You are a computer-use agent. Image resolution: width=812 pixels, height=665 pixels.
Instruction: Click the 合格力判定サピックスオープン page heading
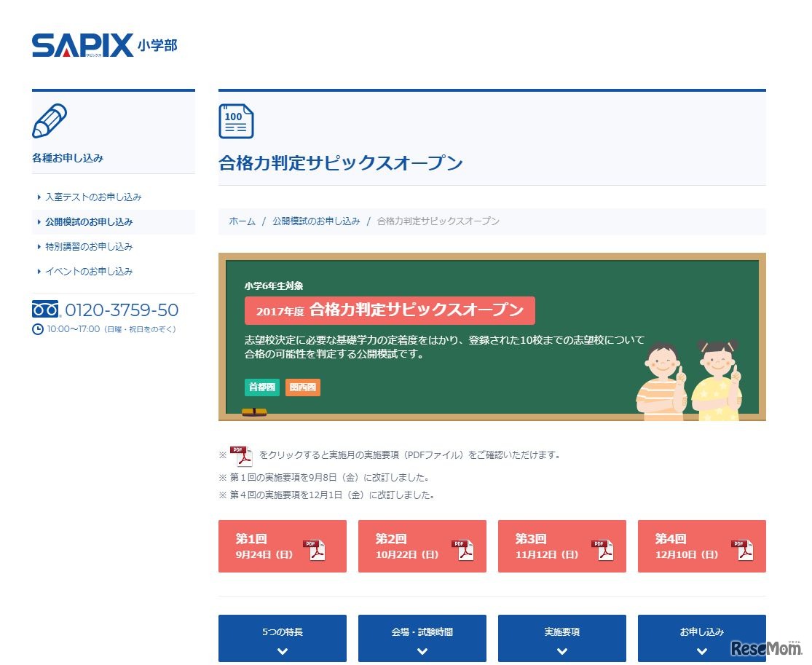[x=341, y=162]
